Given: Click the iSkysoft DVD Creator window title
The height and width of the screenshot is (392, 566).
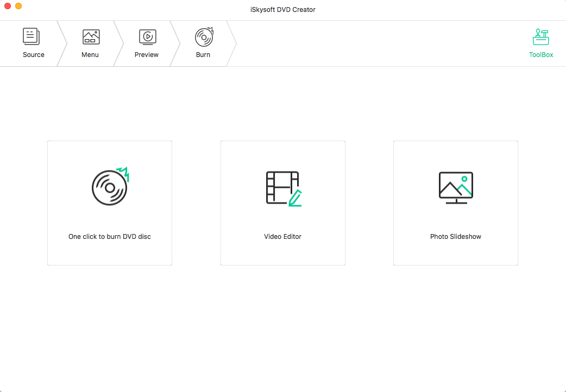Looking at the screenshot, I should pyautogui.click(x=283, y=10).
